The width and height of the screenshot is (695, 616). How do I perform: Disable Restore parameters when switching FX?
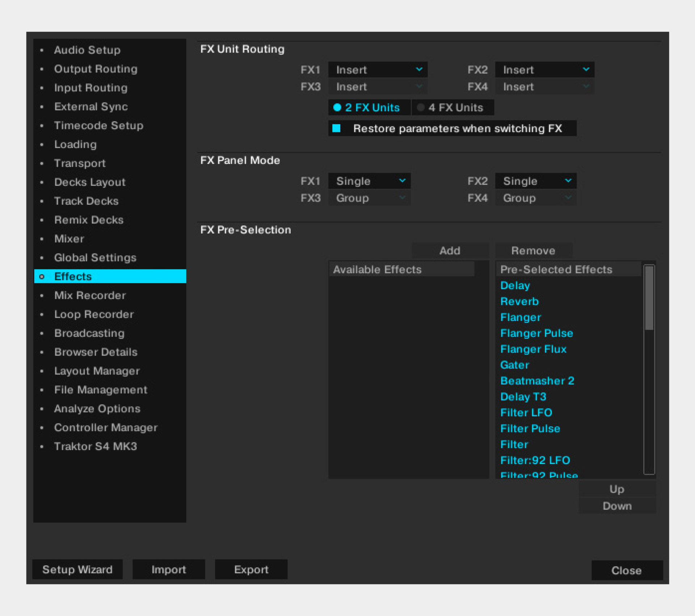tap(336, 128)
